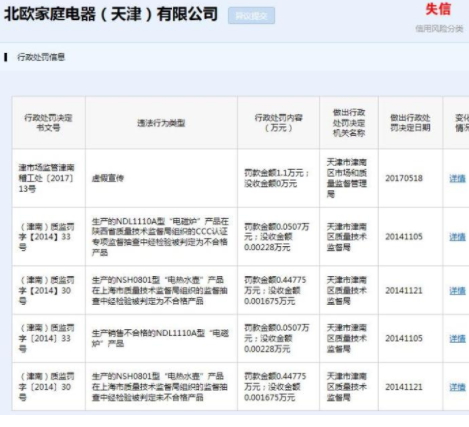
Task: Click the blue button beside the company name
Action: (x=251, y=16)
